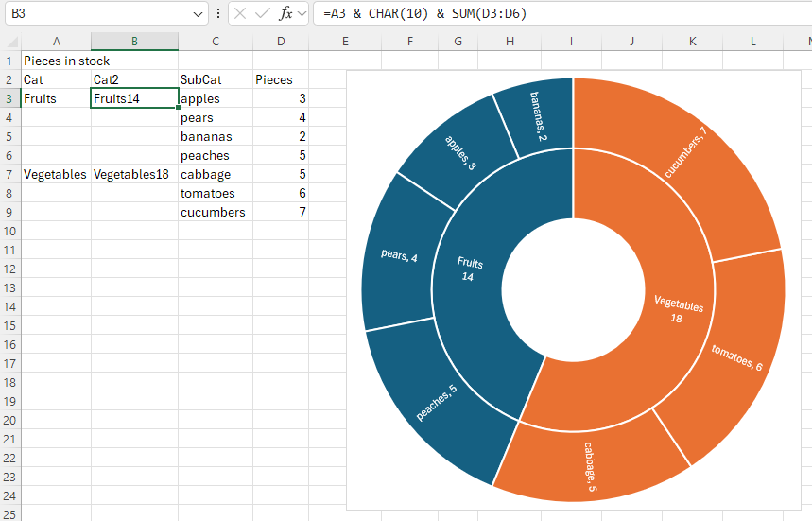Select column K header
This screenshot has width=812, height=521.
(x=692, y=42)
